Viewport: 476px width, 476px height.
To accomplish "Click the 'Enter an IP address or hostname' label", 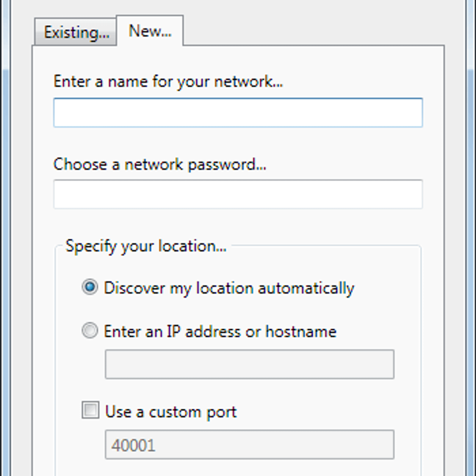I will tap(220, 331).
